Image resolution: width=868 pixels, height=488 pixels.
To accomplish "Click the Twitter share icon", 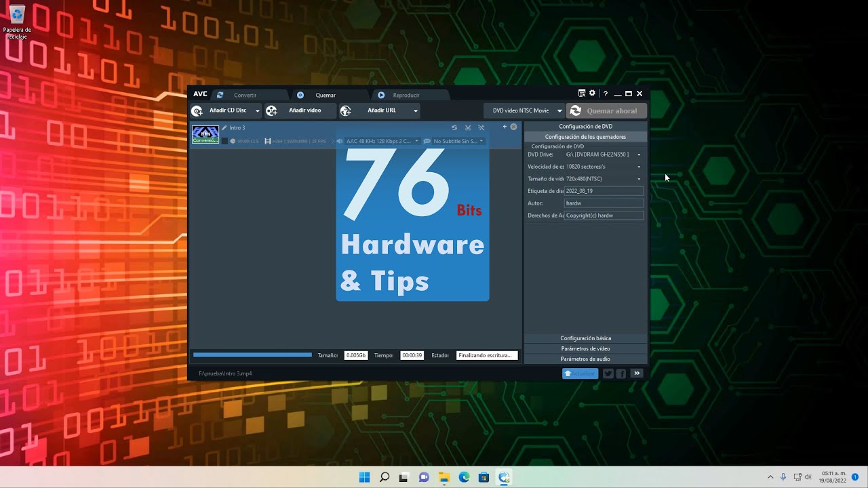I will pyautogui.click(x=608, y=373).
